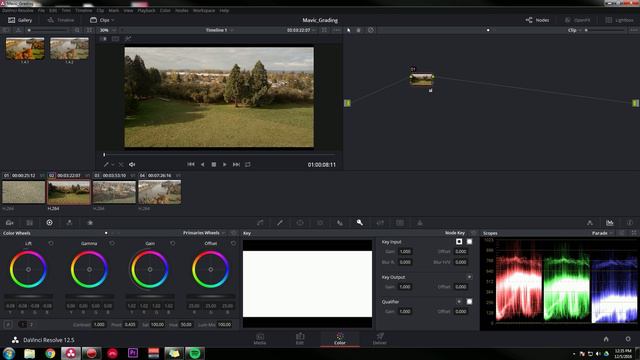
Task: Click the highlight wand icon above viewer
Action: pyautogui.click(x=128, y=39)
